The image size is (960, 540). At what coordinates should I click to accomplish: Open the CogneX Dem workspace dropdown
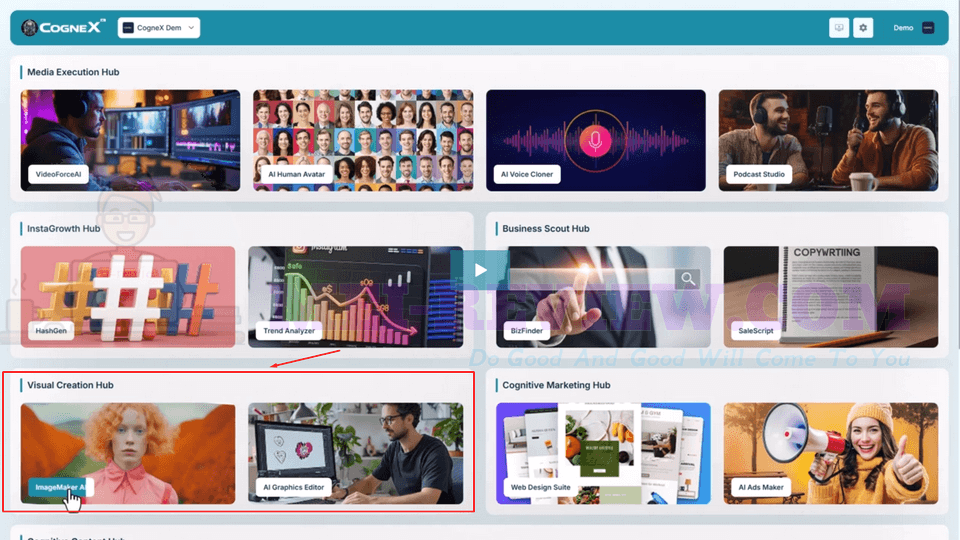(x=159, y=28)
